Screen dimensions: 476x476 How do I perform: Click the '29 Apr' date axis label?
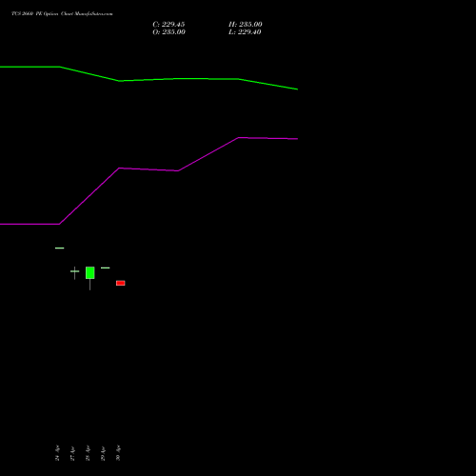click(x=103, y=453)
